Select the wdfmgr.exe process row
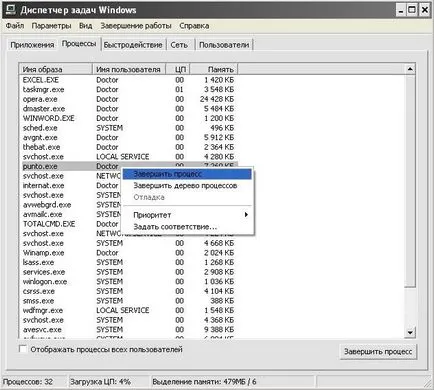The image size is (434, 390). click(128, 311)
